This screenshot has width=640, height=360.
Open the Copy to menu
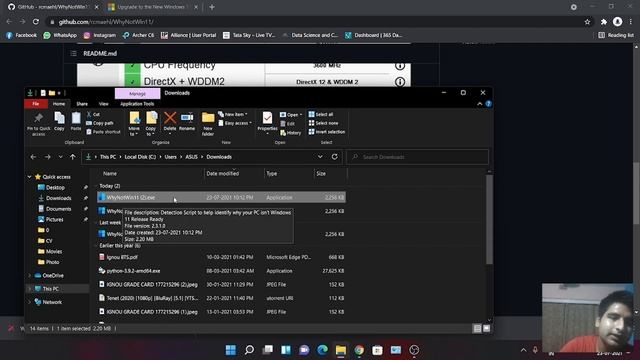(x=151, y=124)
